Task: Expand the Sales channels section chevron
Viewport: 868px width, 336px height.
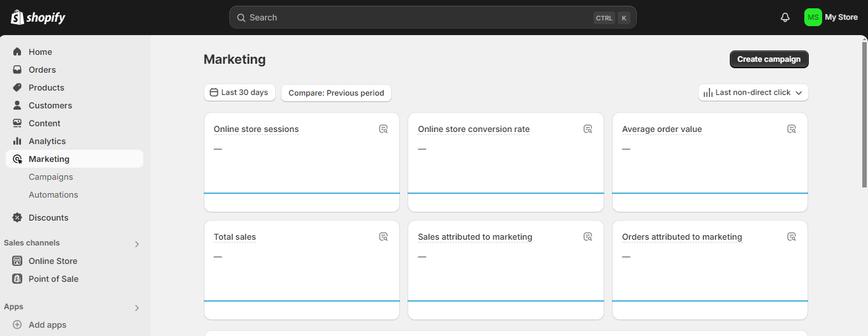Action: pos(137,244)
